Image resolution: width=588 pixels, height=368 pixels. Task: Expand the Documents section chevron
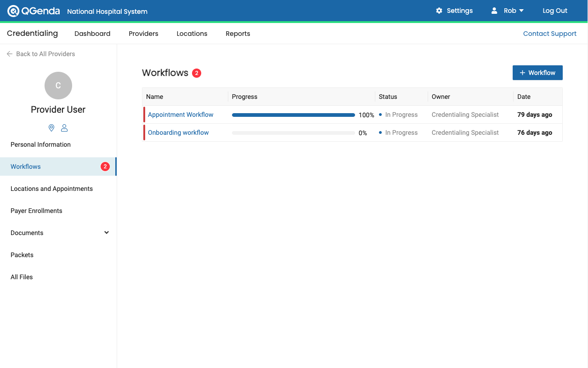[x=107, y=233]
